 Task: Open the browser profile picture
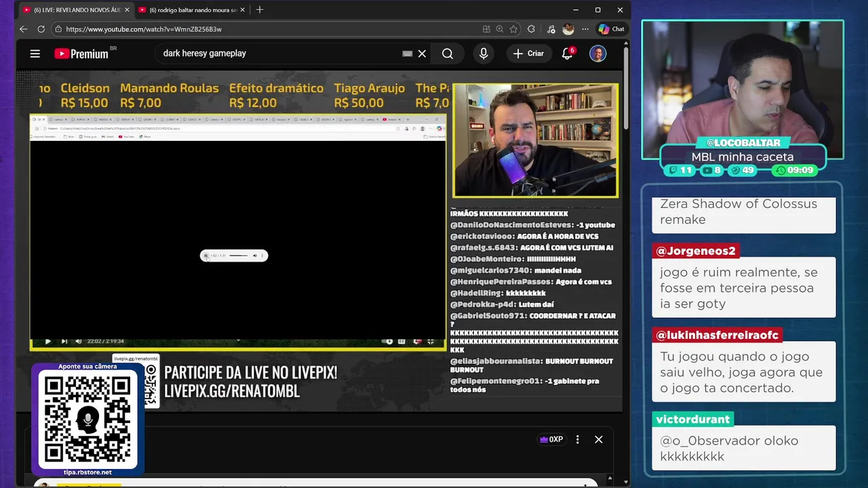pos(568,29)
